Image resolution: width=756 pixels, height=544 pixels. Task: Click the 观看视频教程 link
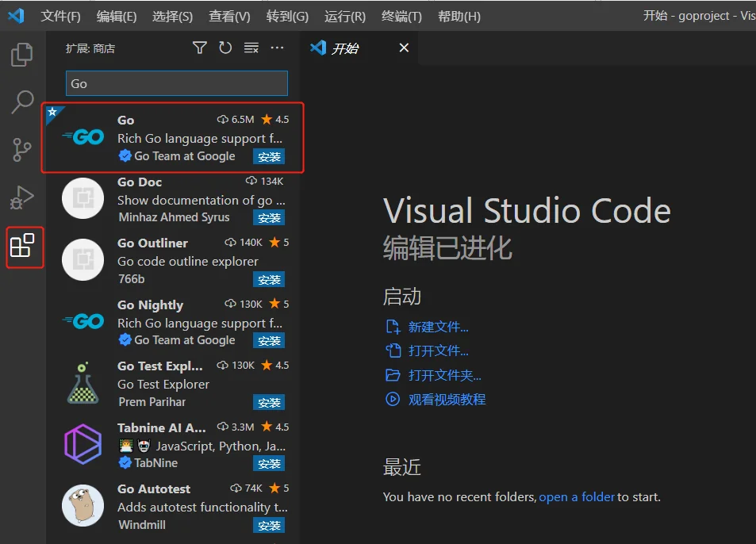point(447,400)
